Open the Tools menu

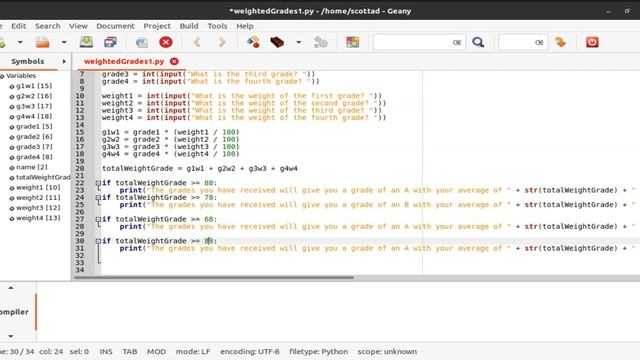217,26
